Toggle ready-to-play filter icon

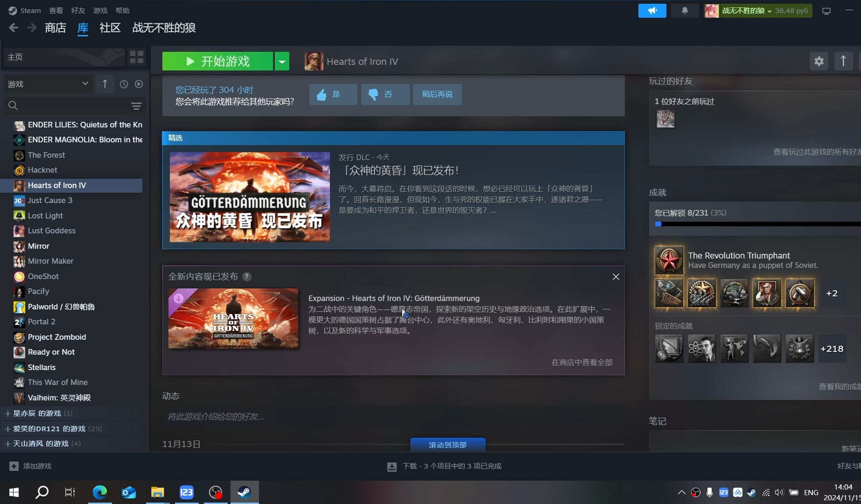point(139,84)
